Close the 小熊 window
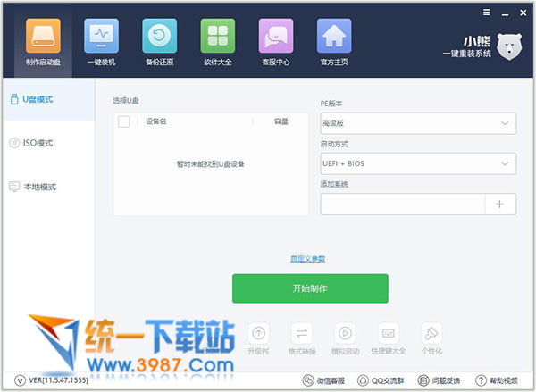 coord(523,13)
